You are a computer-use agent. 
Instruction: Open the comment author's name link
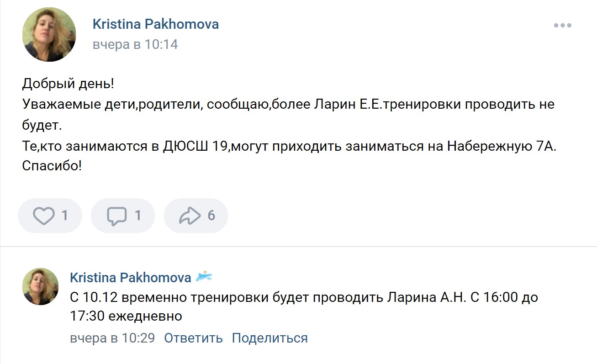coord(130,277)
